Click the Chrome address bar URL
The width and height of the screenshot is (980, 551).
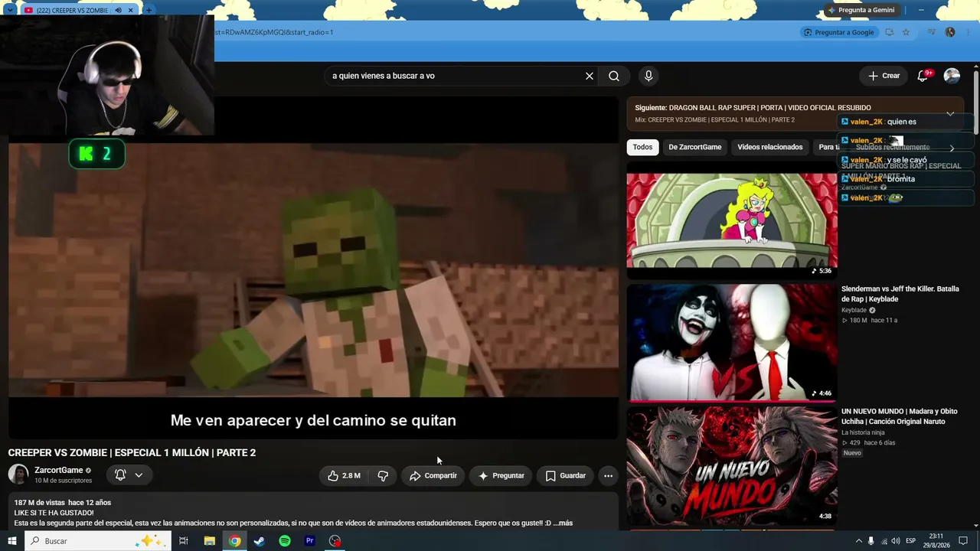274,32
